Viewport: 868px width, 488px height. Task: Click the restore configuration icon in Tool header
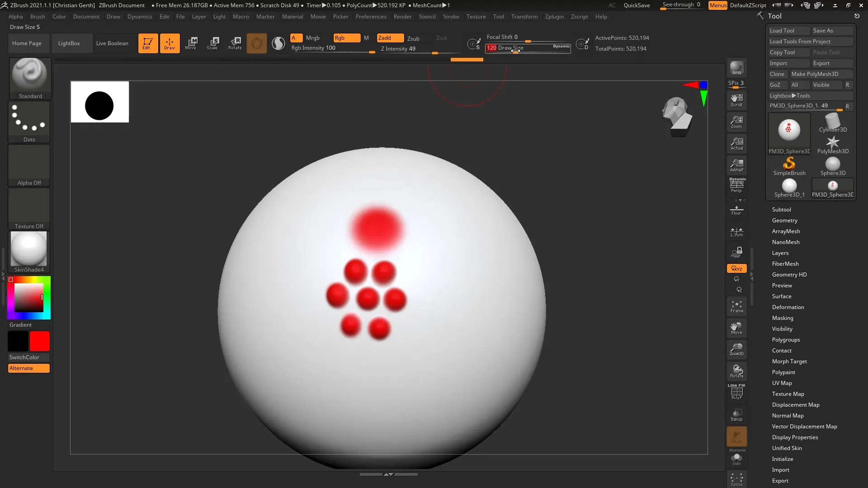(x=857, y=16)
